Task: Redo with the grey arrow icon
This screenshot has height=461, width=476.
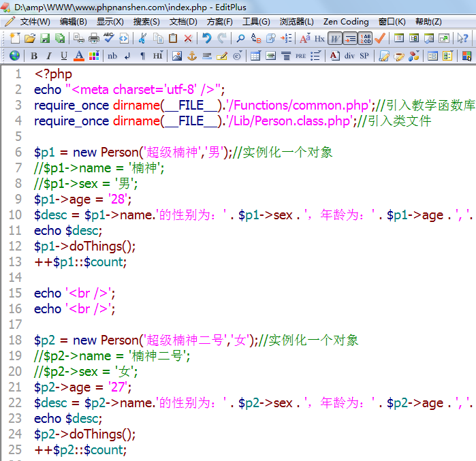Action: pos(222,38)
